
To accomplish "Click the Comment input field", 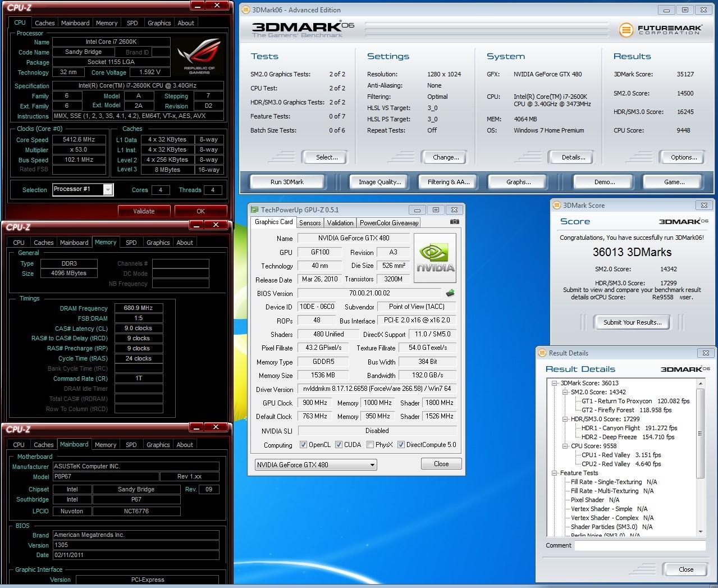I will pos(640,545).
